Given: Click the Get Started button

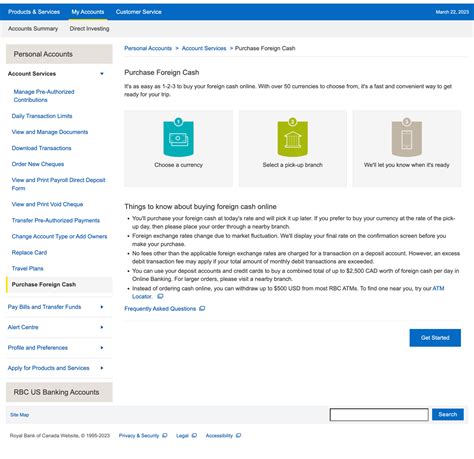Looking at the screenshot, I should click(x=435, y=338).
